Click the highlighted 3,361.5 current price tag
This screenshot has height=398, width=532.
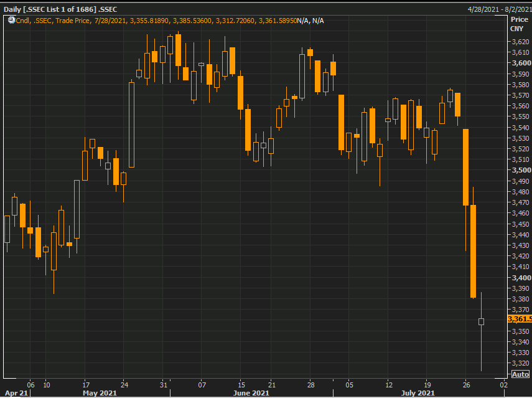(x=520, y=319)
